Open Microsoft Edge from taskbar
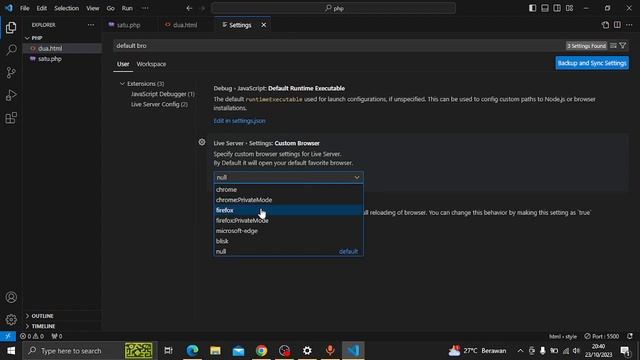The width and height of the screenshot is (640, 360). (192, 351)
